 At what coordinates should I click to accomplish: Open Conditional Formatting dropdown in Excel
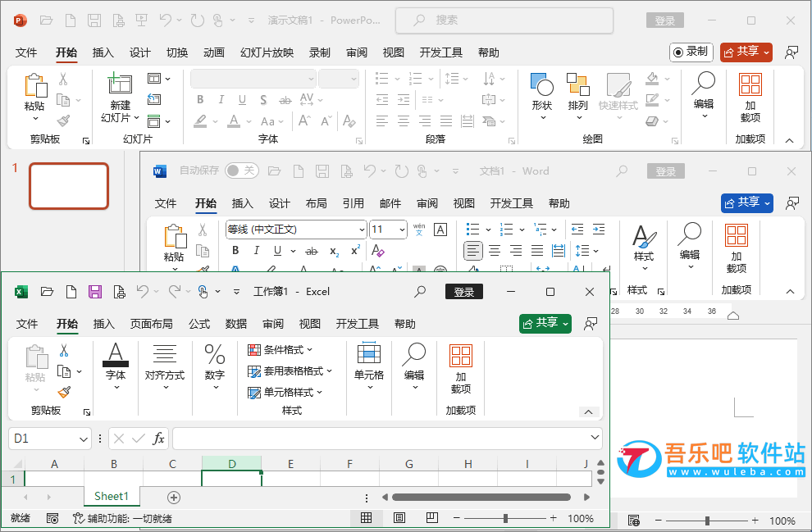(281, 350)
